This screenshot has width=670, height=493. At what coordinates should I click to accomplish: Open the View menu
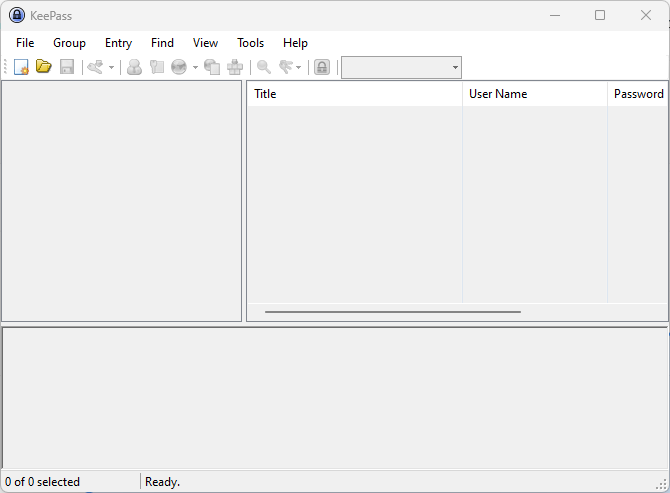[205, 43]
